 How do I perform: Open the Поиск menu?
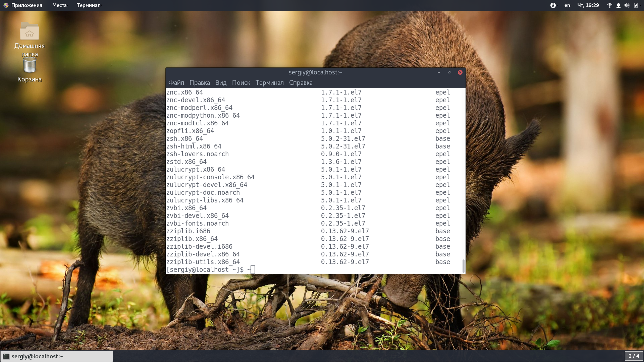coord(241,82)
